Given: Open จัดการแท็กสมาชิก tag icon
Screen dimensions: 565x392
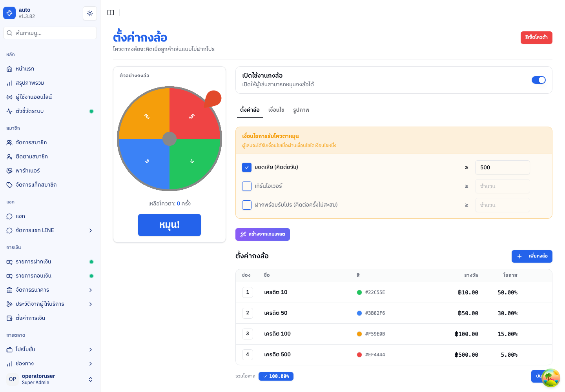Looking at the screenshot, I should (x=9, y=185).
